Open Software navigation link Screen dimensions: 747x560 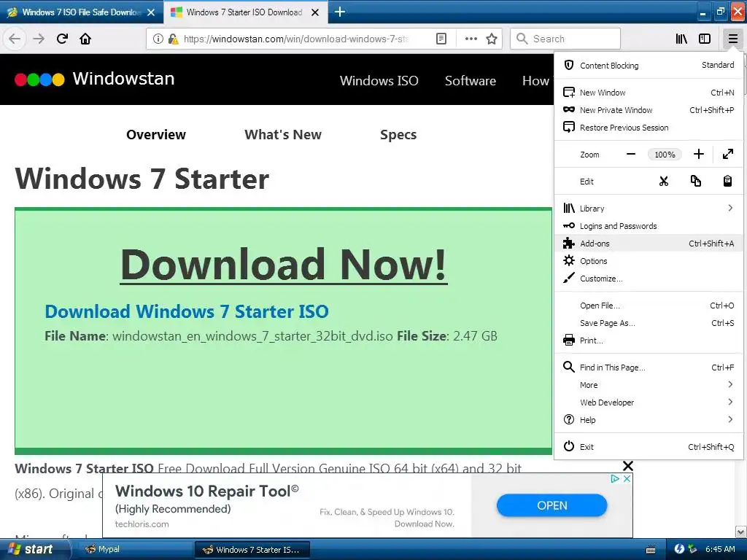[471, 80]
